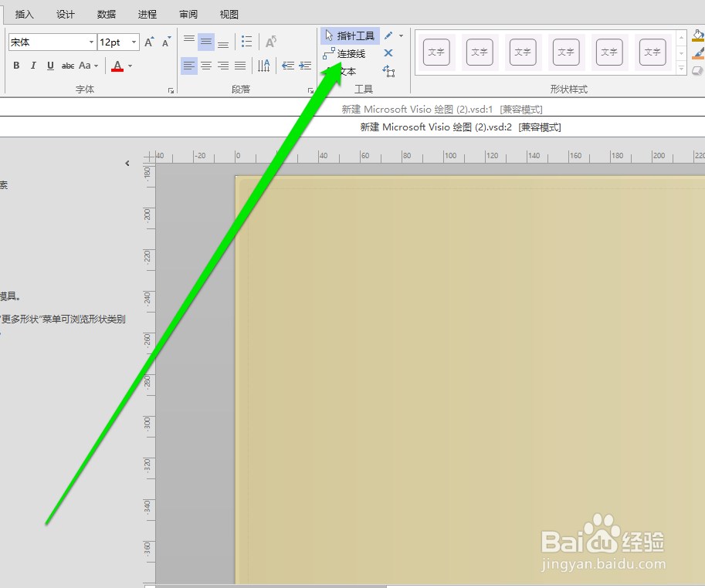Open the View (视图) tab

[229, 15]
